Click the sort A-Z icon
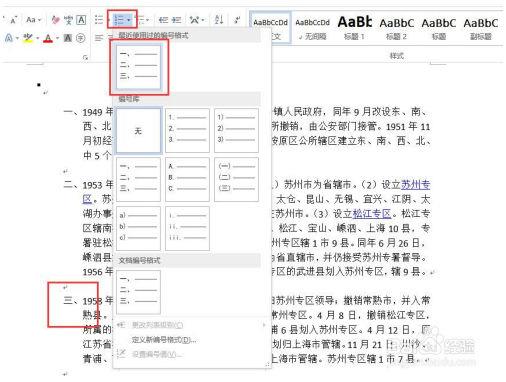This screenshot has width=506, height=382. (218, 20)
